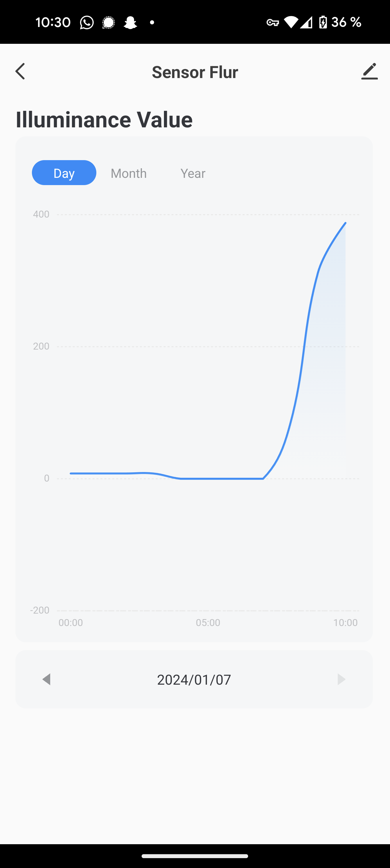Tap the Snapchat notification icon
The height and width of the screenshot is (868, 390).
pos(130,23)
